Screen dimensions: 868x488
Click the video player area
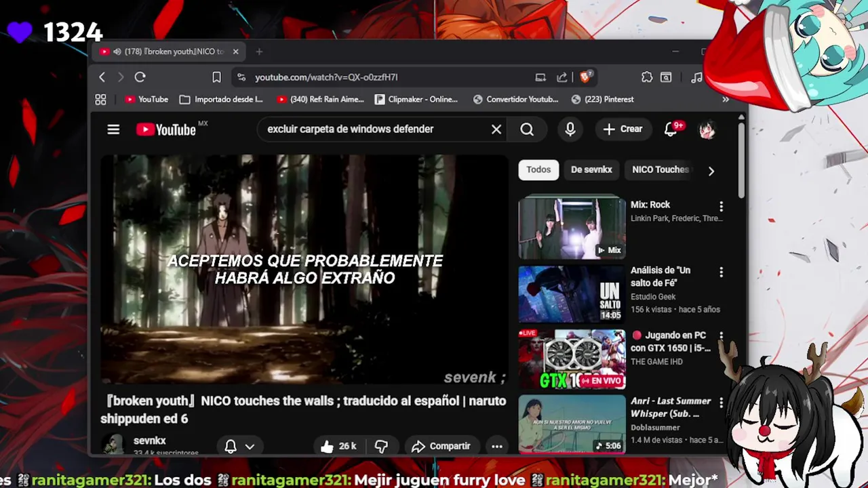304,270
